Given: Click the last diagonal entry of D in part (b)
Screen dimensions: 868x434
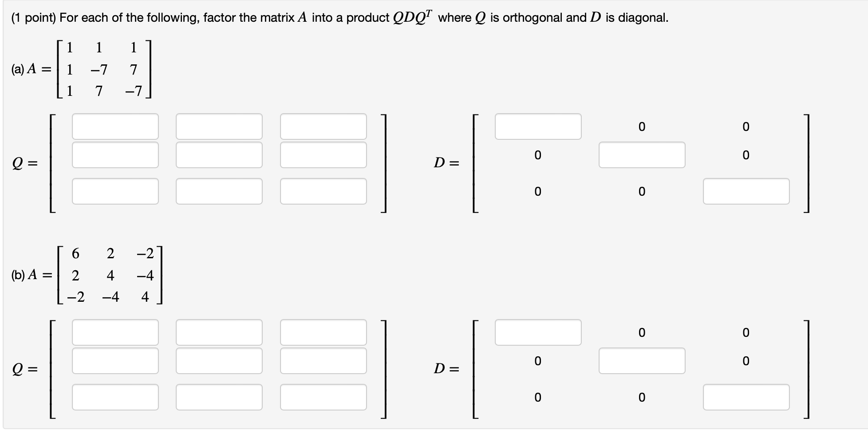Looking at the screenshot, I should [x=746, y=398].
